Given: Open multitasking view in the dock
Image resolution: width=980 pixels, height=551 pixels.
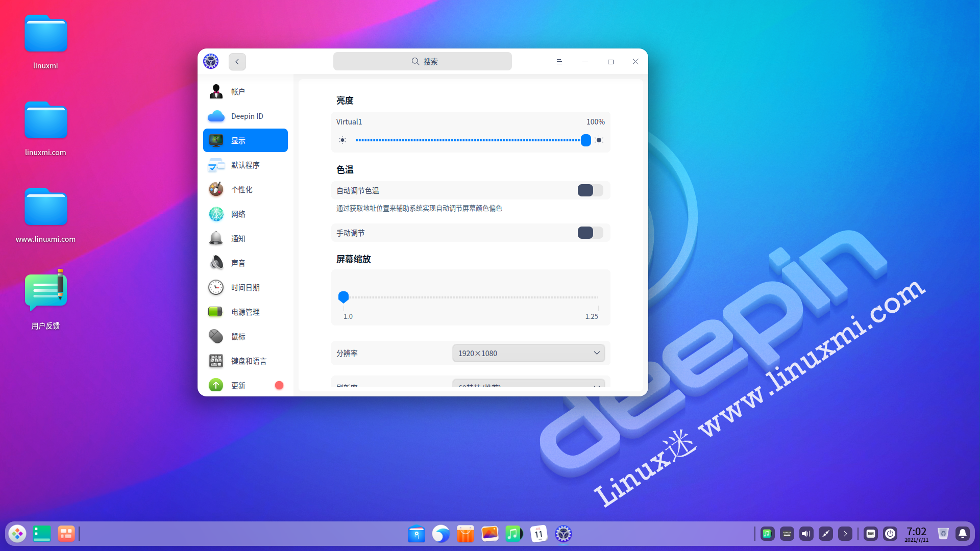Looking at the screenshot, I should (x=42, y=534).
